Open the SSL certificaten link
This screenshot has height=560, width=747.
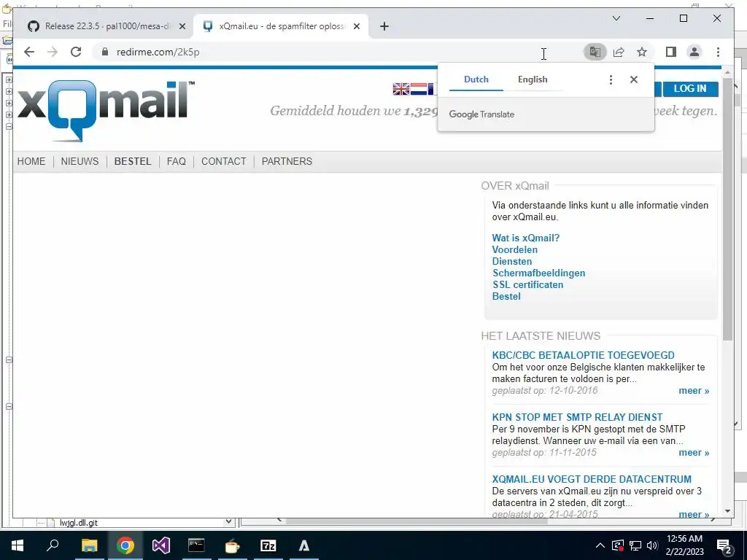pyautogui.click(x=527, y=285)
